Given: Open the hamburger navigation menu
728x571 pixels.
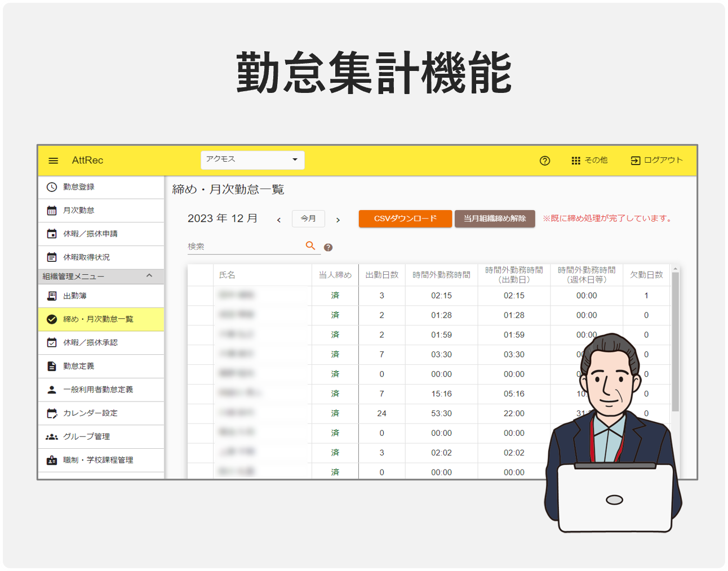Looking at the screenshot, I should tap(54, 160).
